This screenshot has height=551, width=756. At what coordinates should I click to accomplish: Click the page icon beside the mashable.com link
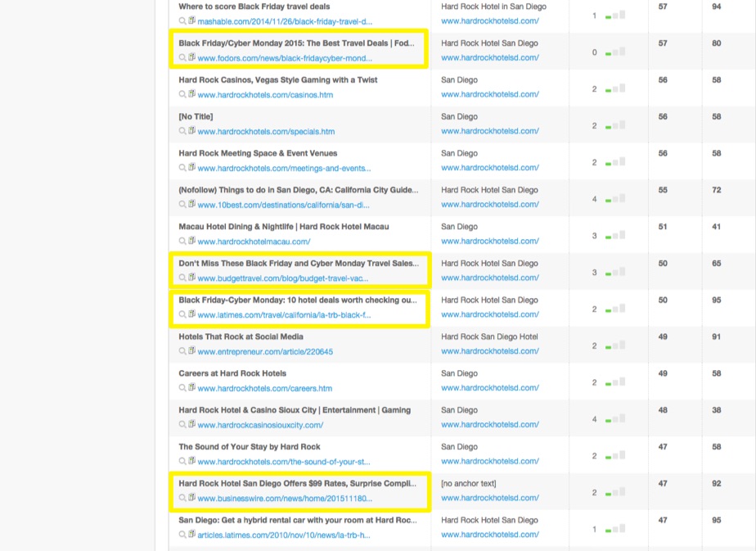click(x=192, y=20)
